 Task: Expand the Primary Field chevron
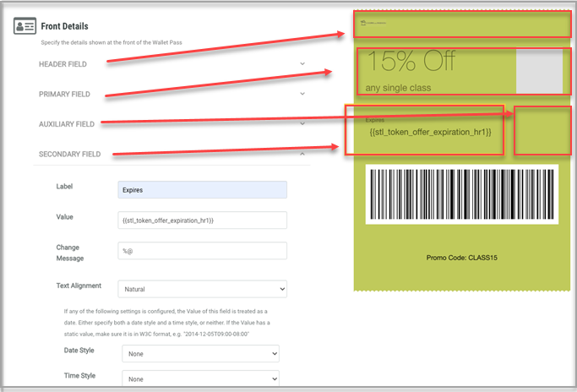(x=302, y=94)
